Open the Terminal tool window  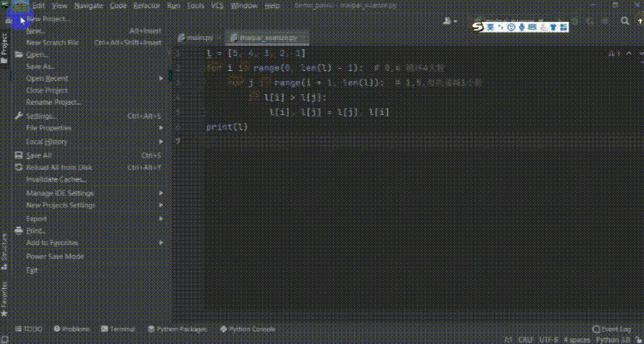(118, 329)
